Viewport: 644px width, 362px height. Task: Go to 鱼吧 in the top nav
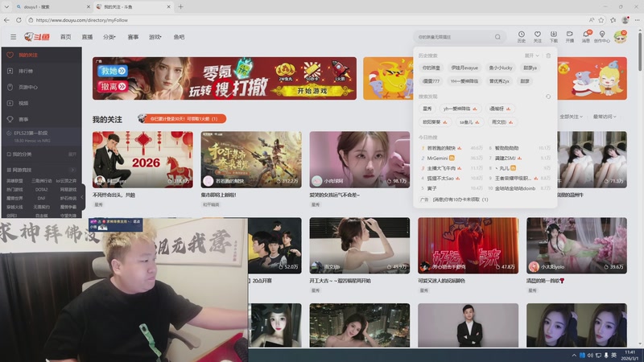pyautogui.click(x=179, y=37)
